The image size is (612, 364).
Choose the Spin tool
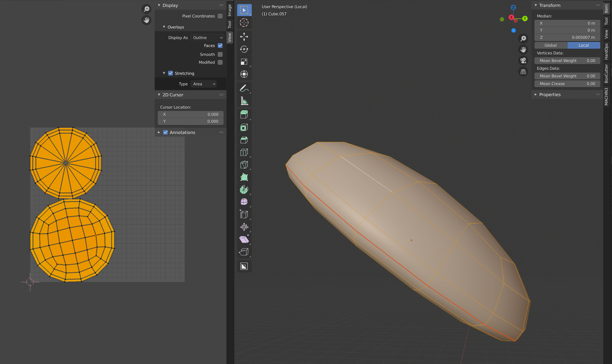tap(244, 189)
